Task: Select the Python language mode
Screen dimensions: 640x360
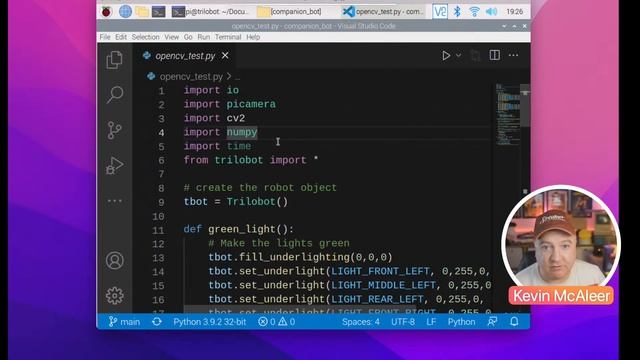Action: [461, 322]
